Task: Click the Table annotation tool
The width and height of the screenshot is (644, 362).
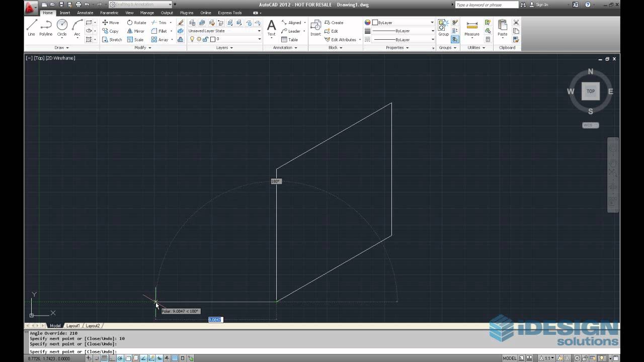Action: (x=289, y=40)
